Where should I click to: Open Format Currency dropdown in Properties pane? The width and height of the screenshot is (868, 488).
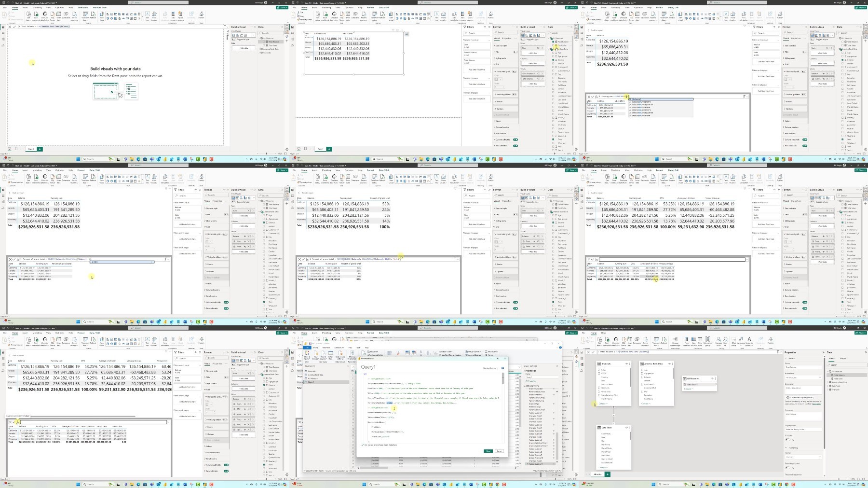pyautogui.click(x=803, y=457)
